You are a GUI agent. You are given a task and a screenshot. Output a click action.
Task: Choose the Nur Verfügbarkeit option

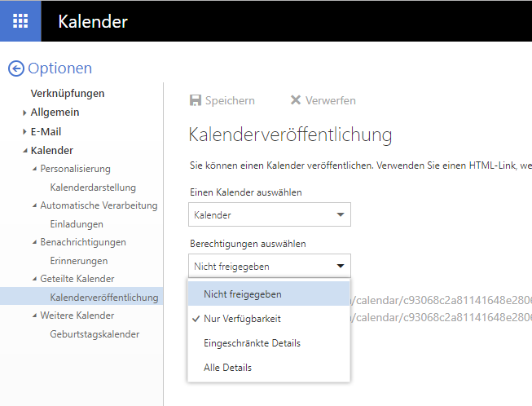pos(242,319)
